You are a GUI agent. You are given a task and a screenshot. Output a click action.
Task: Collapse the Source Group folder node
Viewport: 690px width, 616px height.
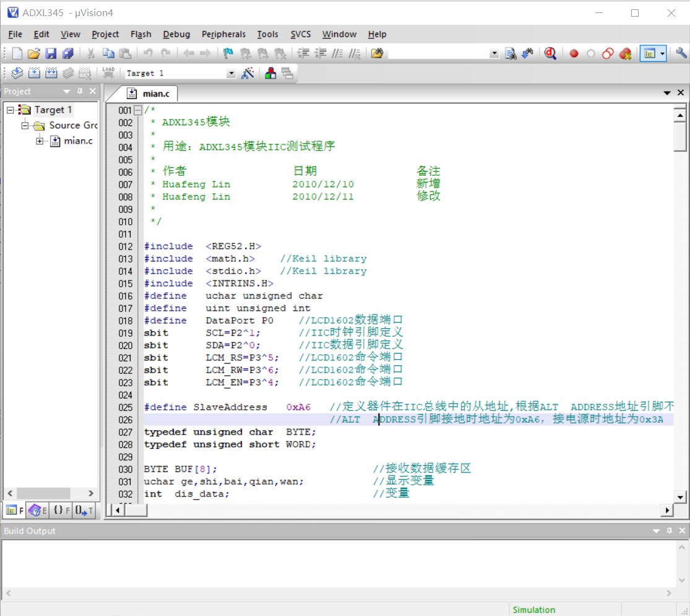[25, 126]
